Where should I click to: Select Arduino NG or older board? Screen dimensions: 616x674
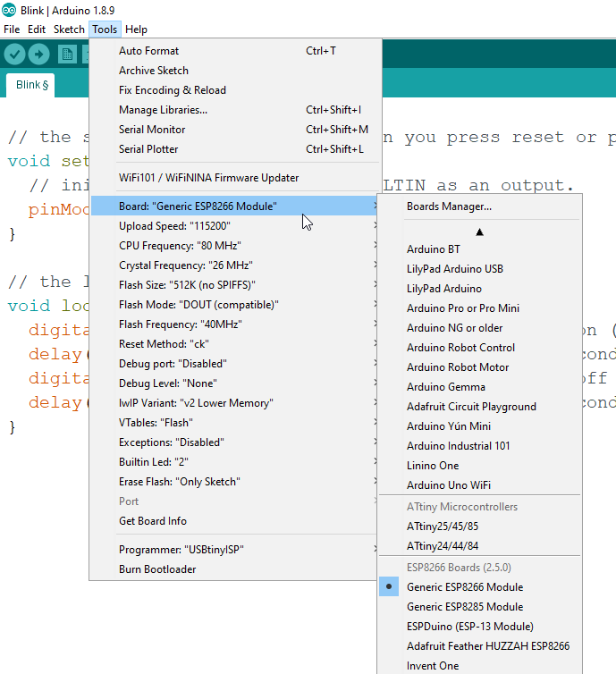pos(480,328)
